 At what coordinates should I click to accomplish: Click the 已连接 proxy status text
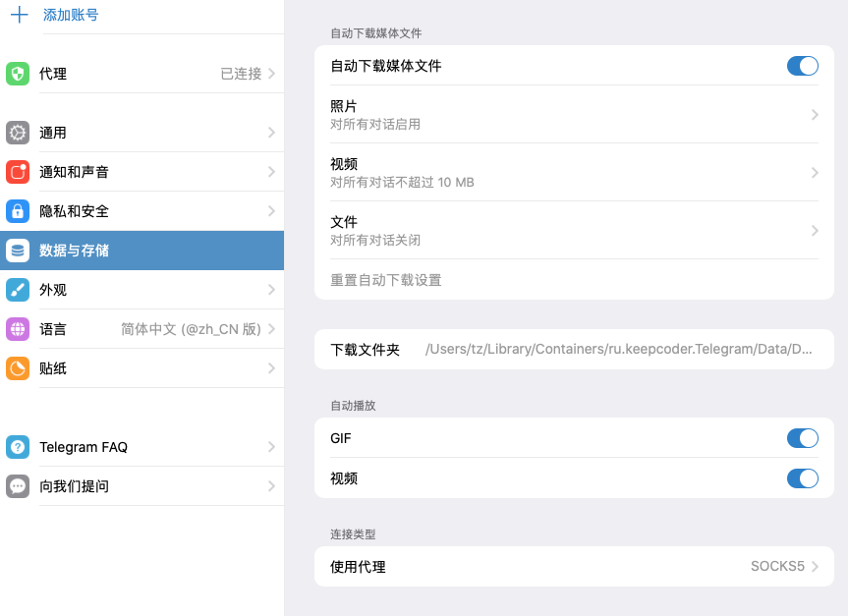click(x=241, y=74)
